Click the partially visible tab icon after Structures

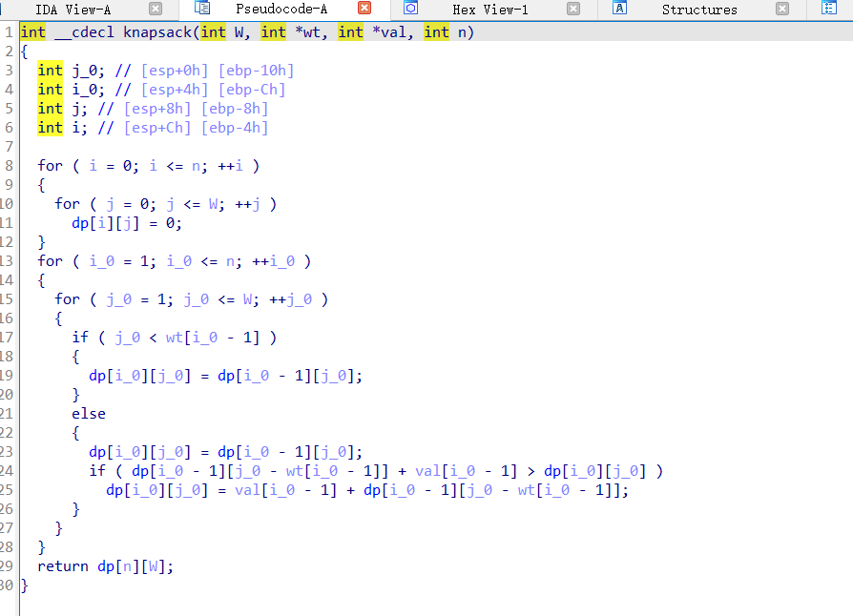(x=828, y=9)
